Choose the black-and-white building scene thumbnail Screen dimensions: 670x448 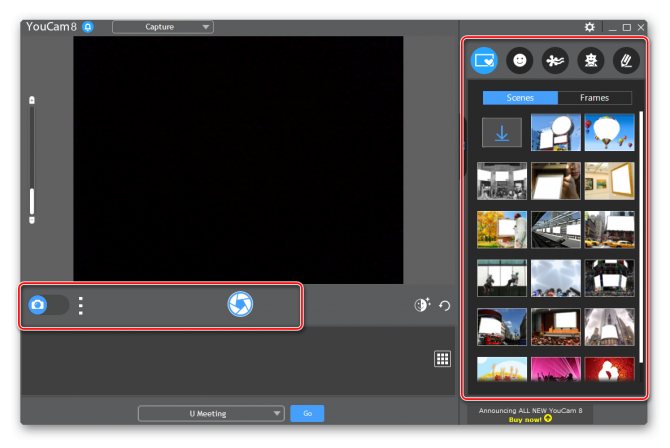(502, 181)
